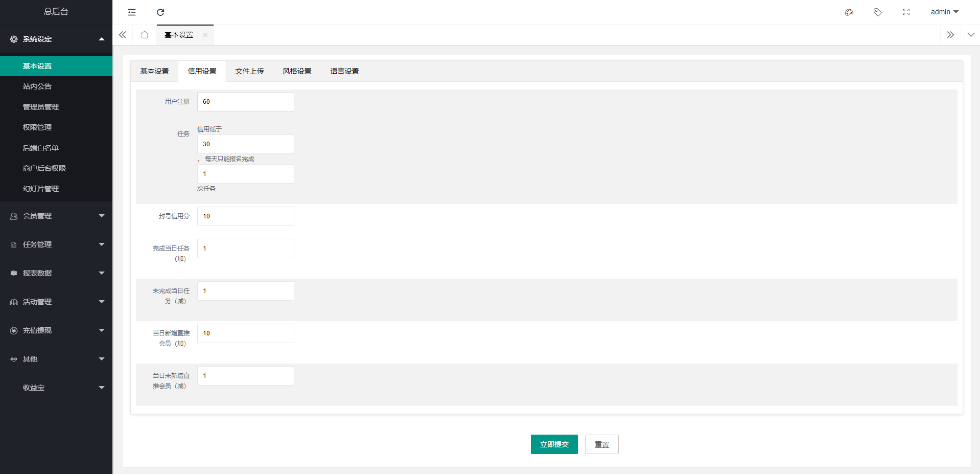The width and height of the screenshot is (980, 474).
Task: Click the home icon in tab bar
Action: (x=145, y=35)
